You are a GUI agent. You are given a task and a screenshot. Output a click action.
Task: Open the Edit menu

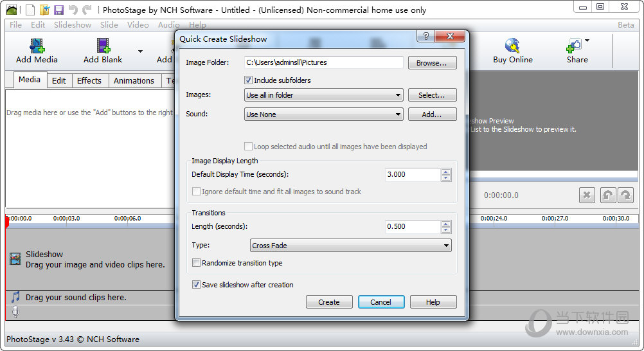tap(38, 24)
